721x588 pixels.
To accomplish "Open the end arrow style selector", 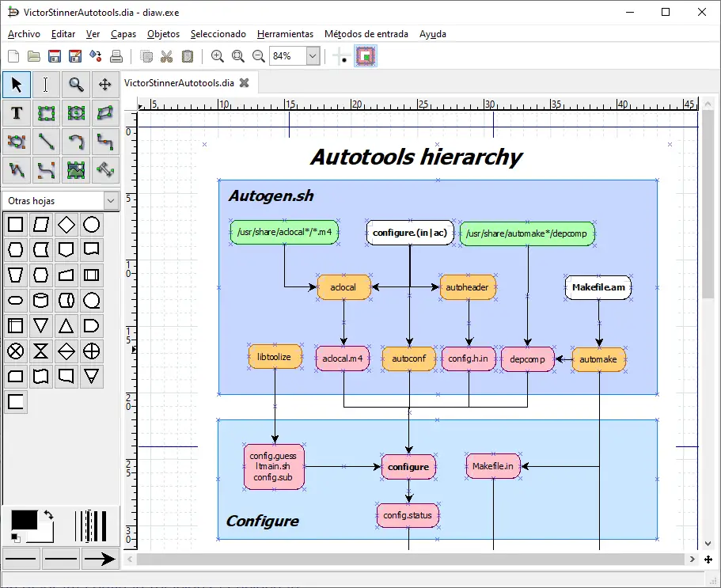I will point(100,559).
